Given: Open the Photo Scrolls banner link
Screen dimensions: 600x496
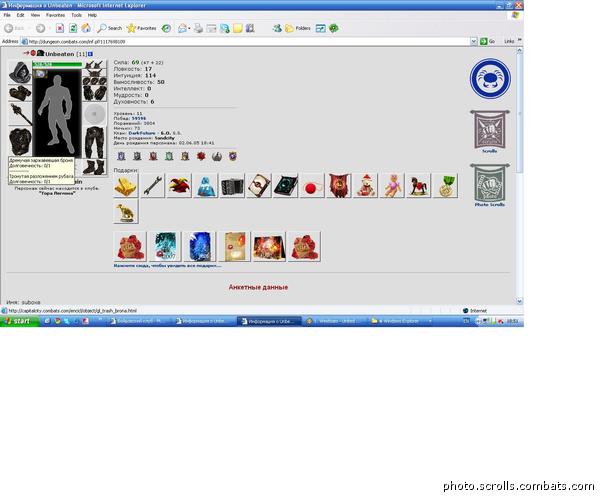Looking at the screenshot, I should click(x=490, y=186).
